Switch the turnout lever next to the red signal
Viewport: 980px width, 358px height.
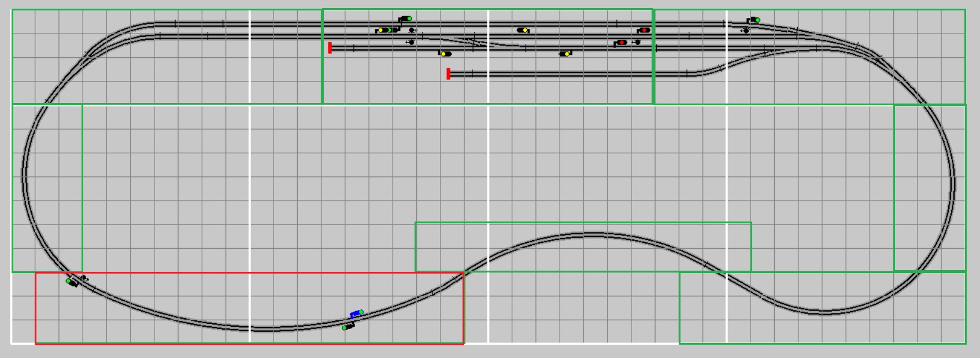coord(637,42)
